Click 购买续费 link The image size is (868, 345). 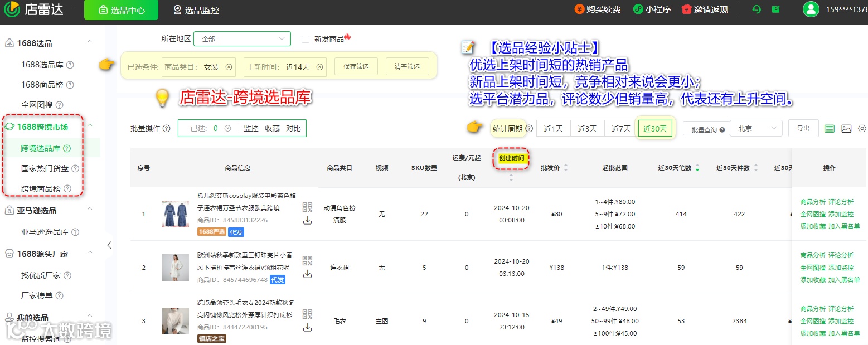click(x=598, y=9)
